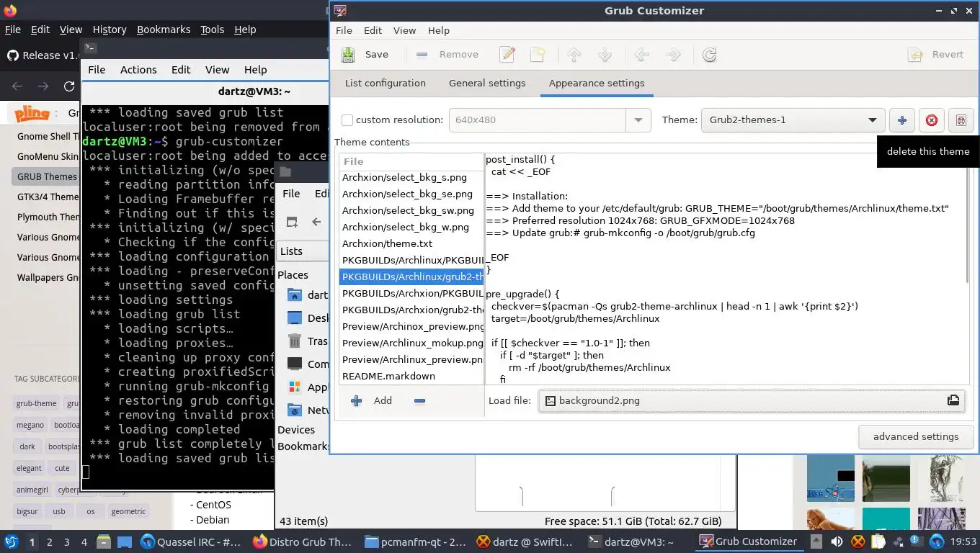This screenshot has height=553, width=980.
Task: Click the file manager launcher icon in taskbar
Action: pos(104,542)
